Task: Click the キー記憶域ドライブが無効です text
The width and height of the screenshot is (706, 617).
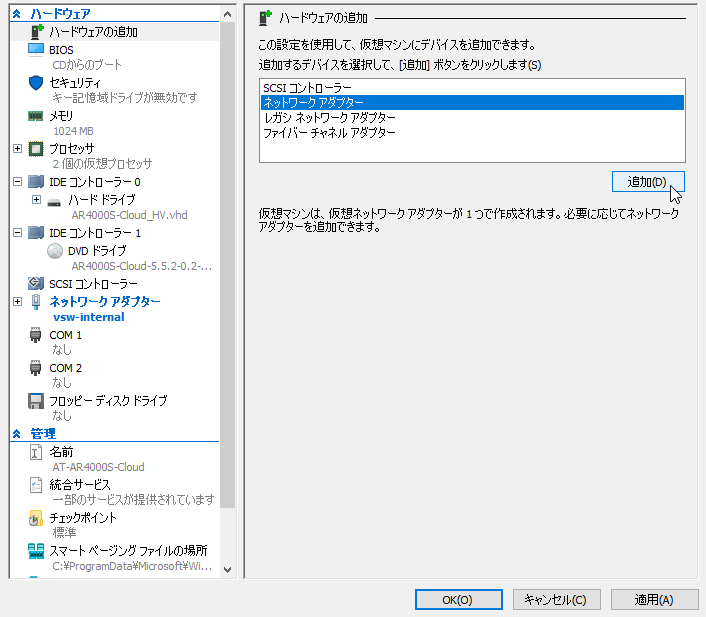Action: point(125,98)
